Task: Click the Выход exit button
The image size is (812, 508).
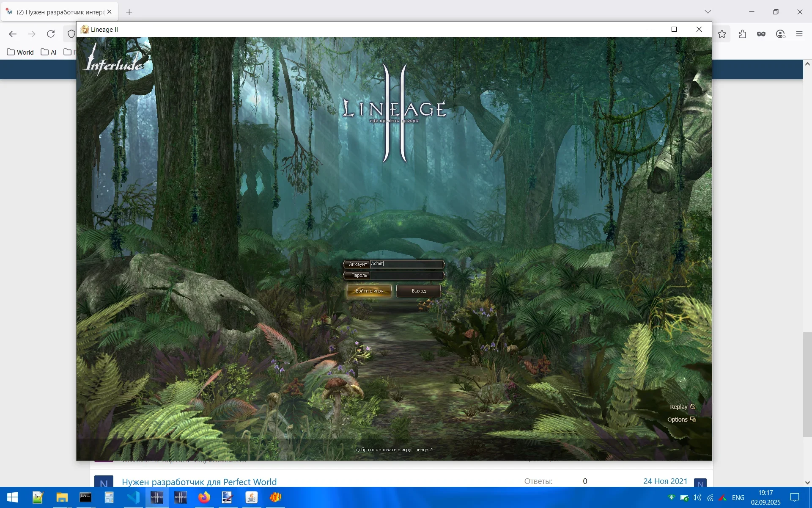Action: point(419,291)
